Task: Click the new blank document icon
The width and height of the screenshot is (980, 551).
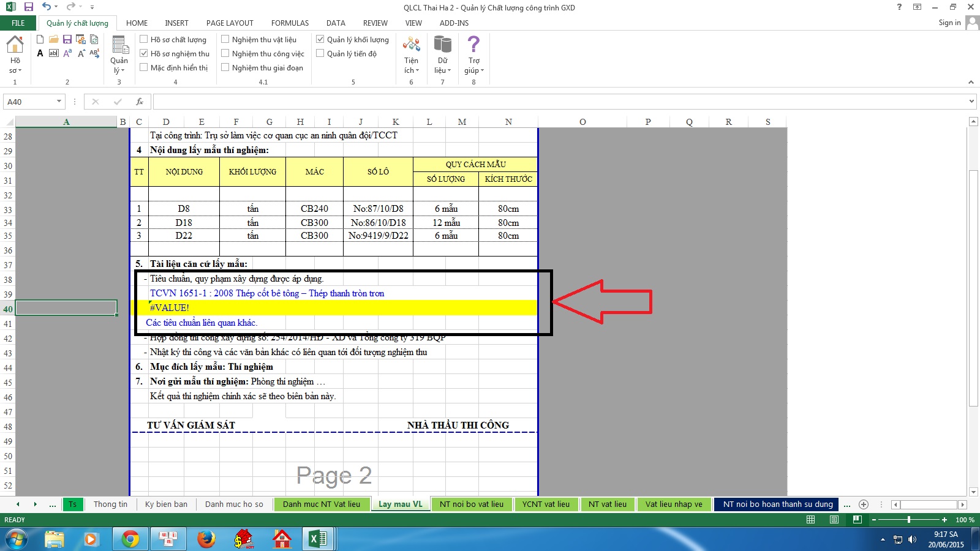Action: 40,39
